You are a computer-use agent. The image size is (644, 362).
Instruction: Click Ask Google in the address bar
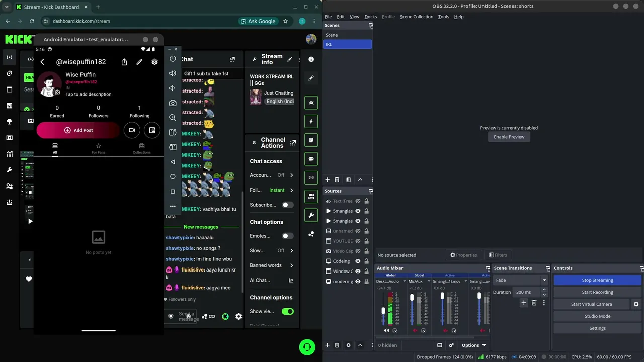click(x=258, y=21)
